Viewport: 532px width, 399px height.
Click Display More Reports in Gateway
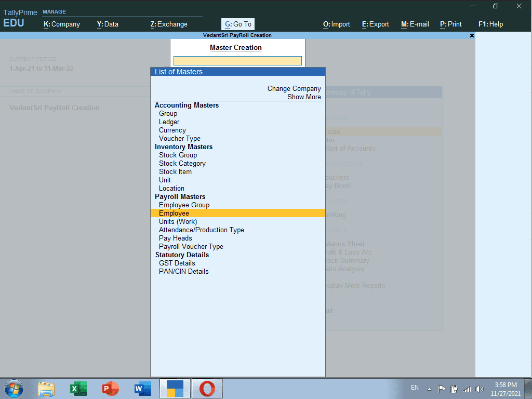tap(355, 286)
